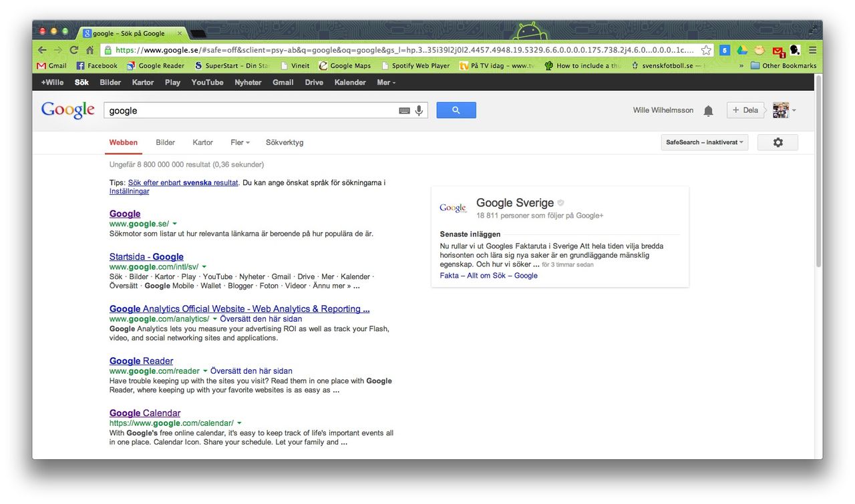The image size is (855, 504).
Task: Go back with the browser back arrow
Action: point(42,50)
